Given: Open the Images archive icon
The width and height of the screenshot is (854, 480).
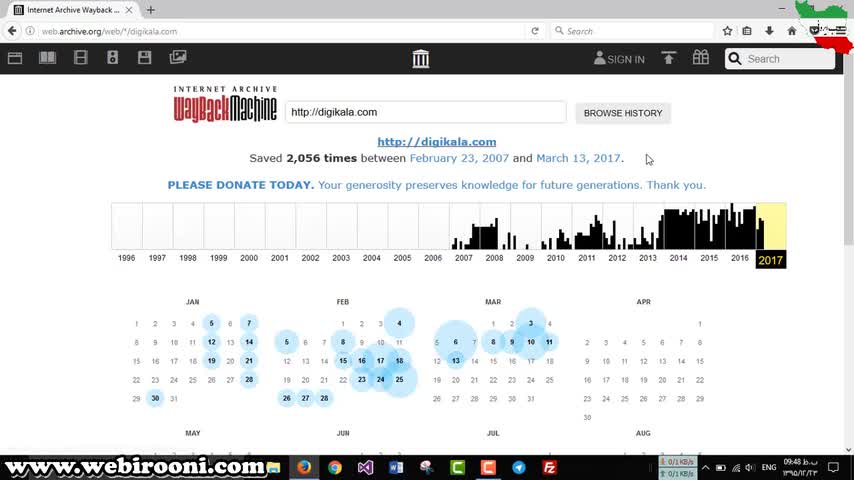Looking at the screenshot, I should coord(178,57).
